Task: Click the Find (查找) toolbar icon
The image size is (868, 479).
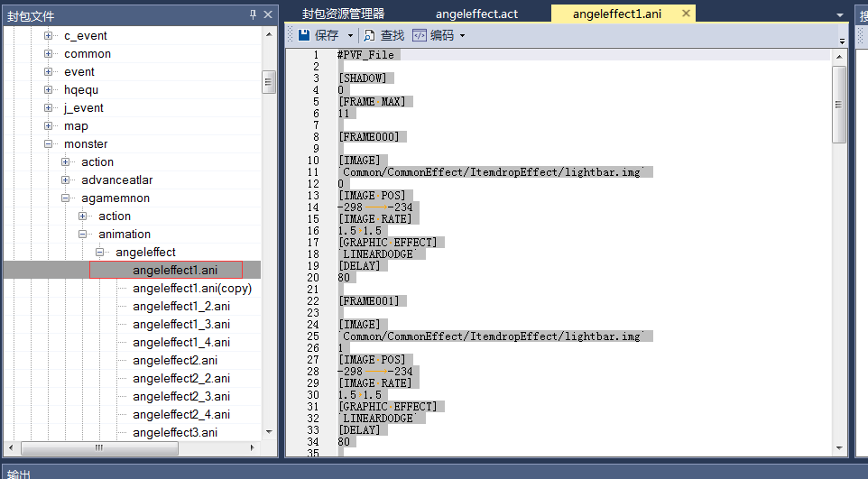Action: pyautogui.click(x=370, y=35)
